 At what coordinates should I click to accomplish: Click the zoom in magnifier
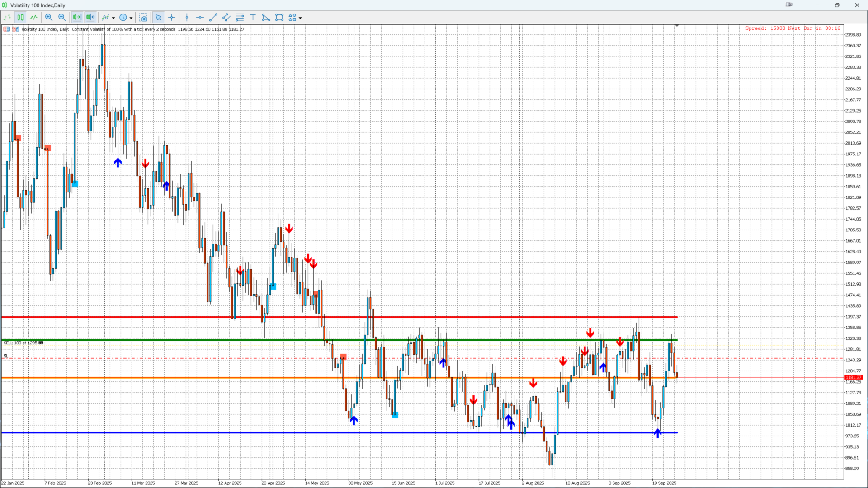(49, 18)
